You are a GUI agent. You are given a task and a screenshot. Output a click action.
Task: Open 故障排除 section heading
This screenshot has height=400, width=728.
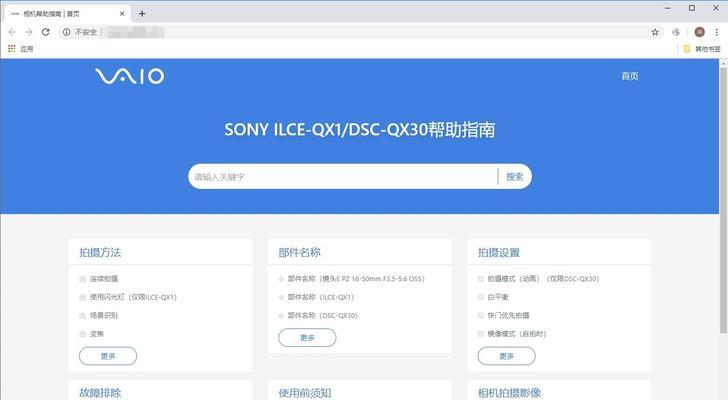coord(100,393)
